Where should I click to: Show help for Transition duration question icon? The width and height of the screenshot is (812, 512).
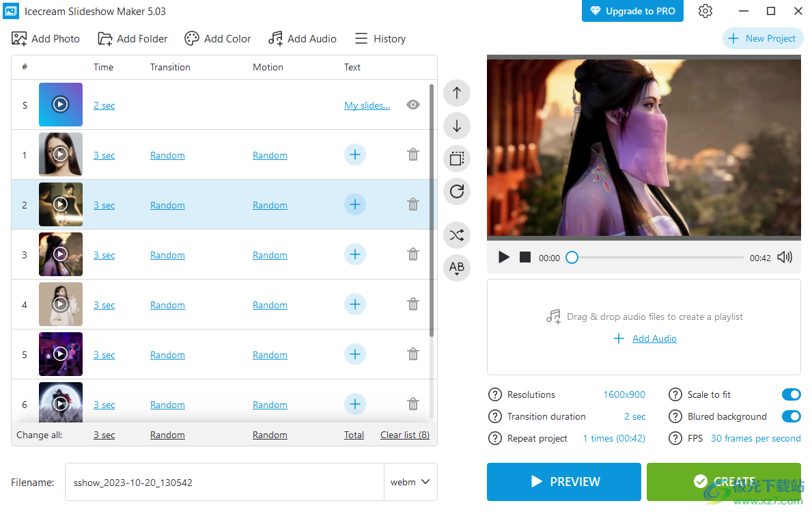point(495,416)
